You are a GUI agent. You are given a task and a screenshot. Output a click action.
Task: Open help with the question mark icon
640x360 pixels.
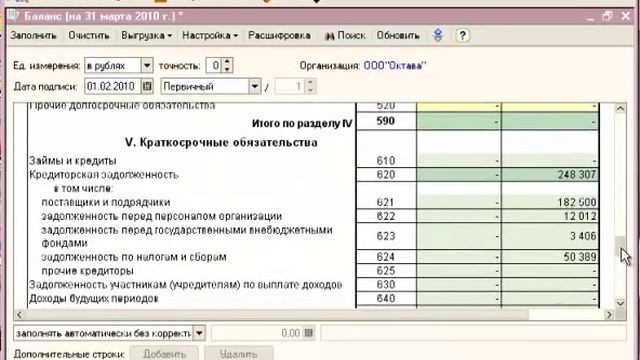point(462,36)
